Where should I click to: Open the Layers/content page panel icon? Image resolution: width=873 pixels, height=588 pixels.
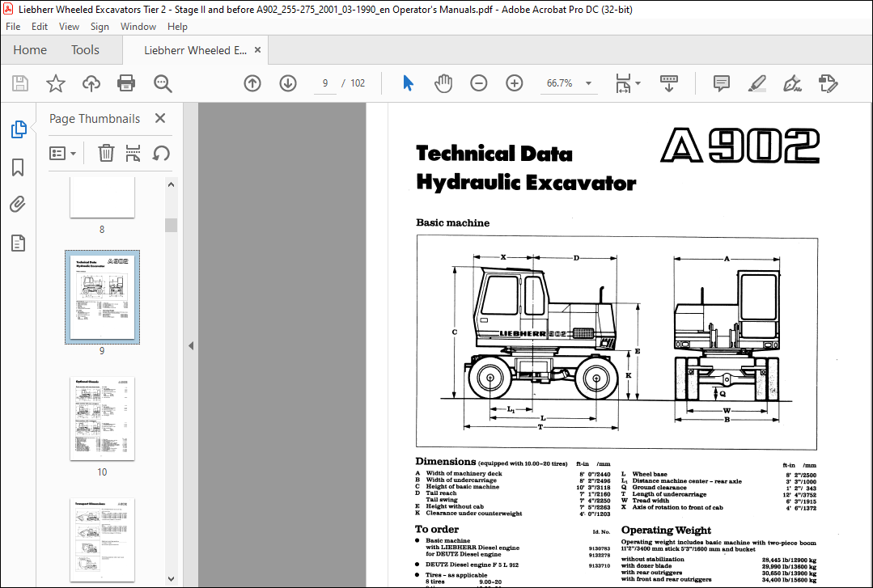click(18, 243)
